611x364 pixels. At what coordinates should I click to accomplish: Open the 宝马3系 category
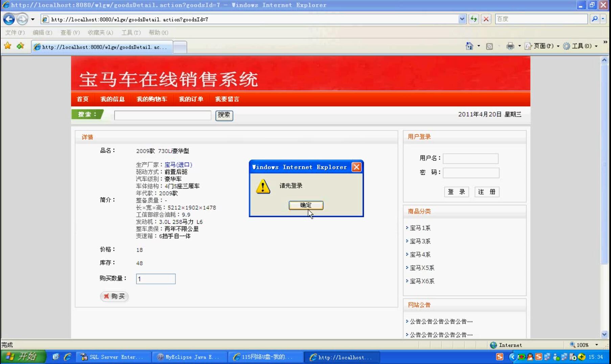420,241
